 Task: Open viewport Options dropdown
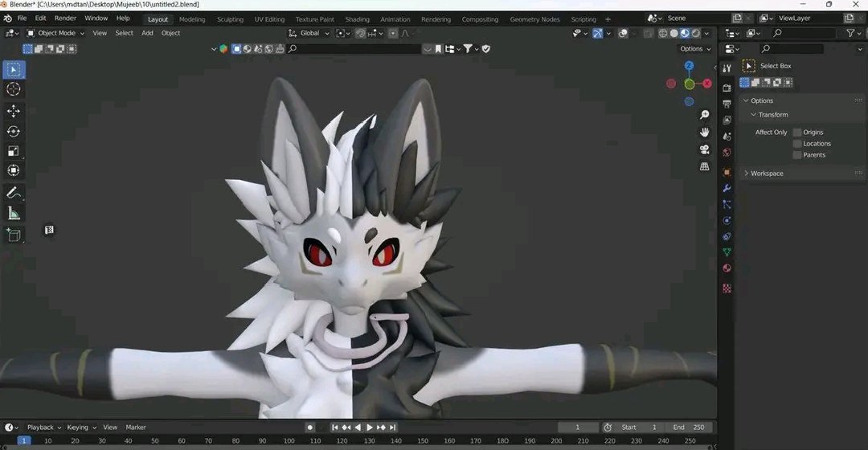point(695,49)
